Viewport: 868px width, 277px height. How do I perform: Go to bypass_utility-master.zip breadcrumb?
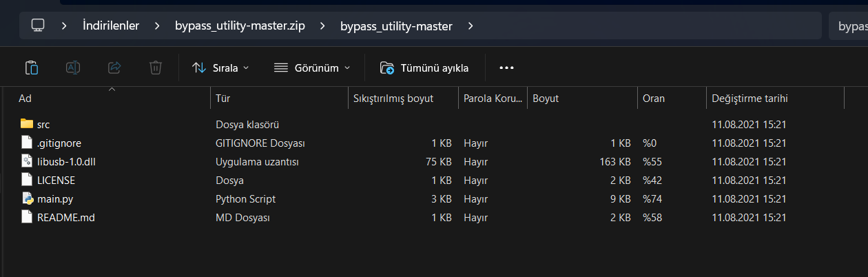(240, 26)
